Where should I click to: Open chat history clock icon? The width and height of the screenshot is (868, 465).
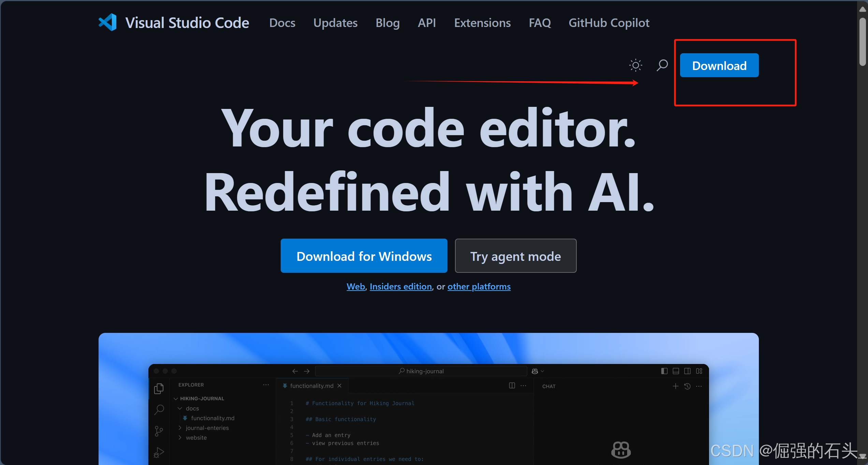pyautogui.click(x=687, y=386)
